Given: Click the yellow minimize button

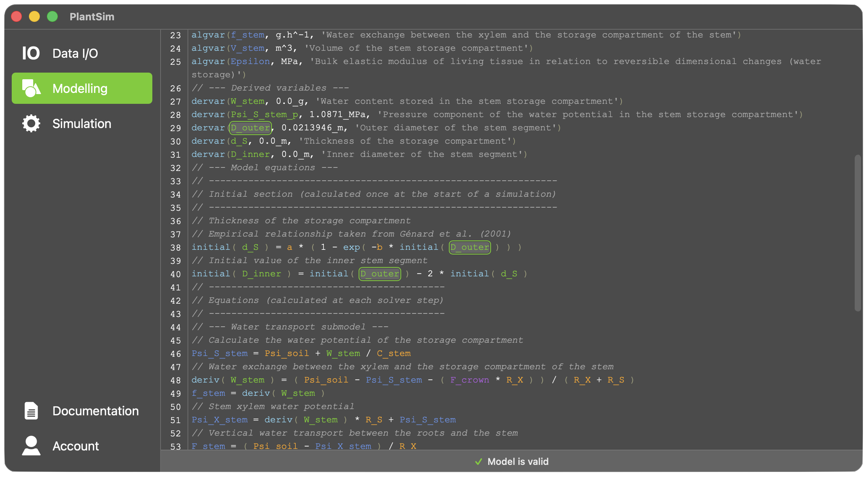Looking at the screenshot, I should (x=34, y=16).
